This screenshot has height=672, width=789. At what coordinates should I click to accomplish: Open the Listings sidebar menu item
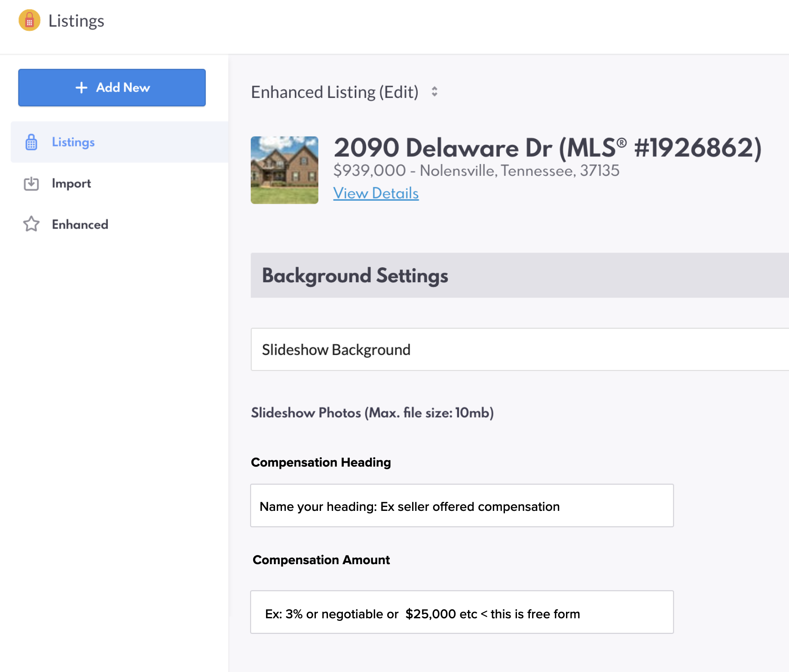pyautogui.click(x=73, y=142)
